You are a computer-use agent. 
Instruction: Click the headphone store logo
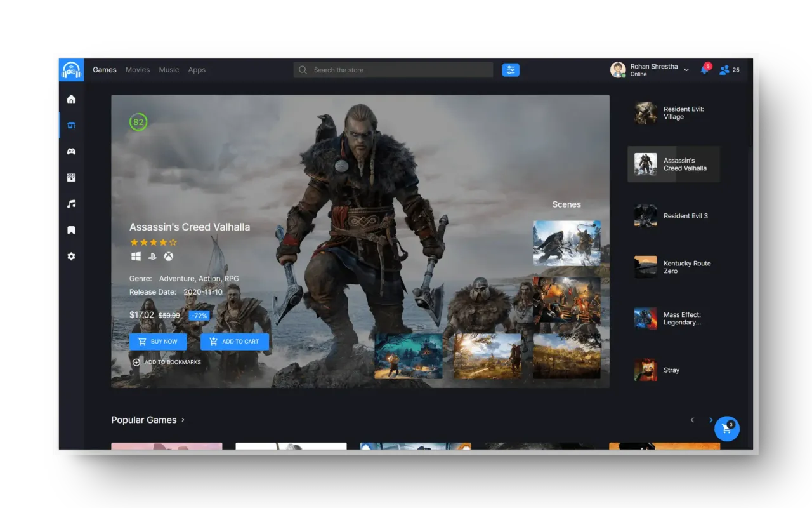[x=71, y=70]
